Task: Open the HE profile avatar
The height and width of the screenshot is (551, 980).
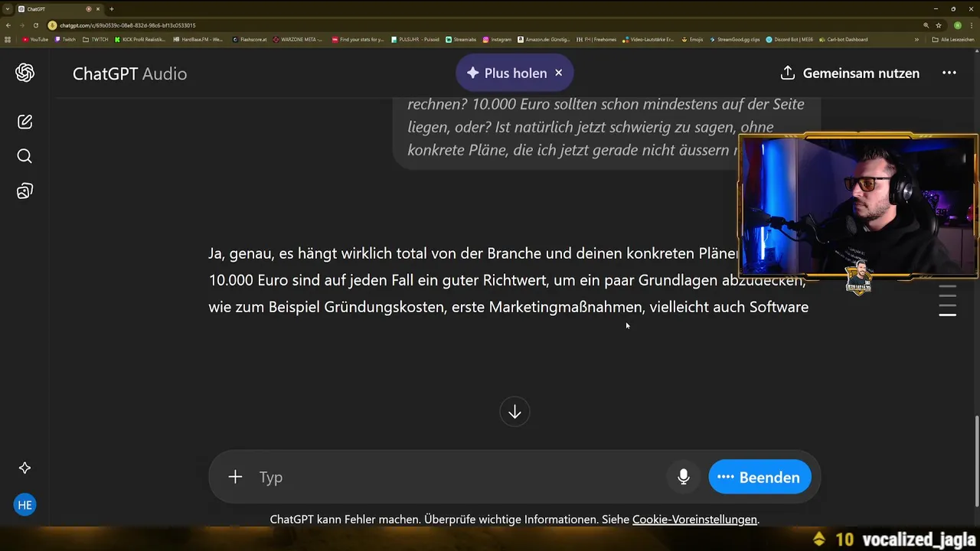Action: click(x=24, y=505)
